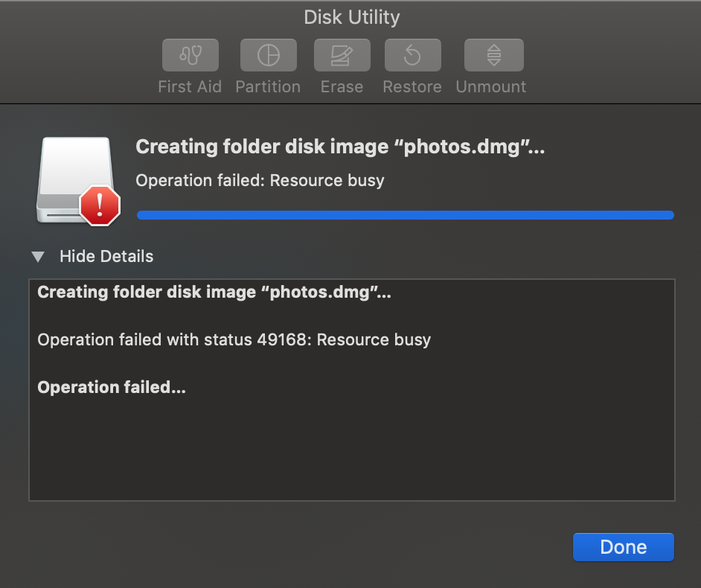Click the Erase text label
The height and width of the screenshot is (588, 701).
342,87
